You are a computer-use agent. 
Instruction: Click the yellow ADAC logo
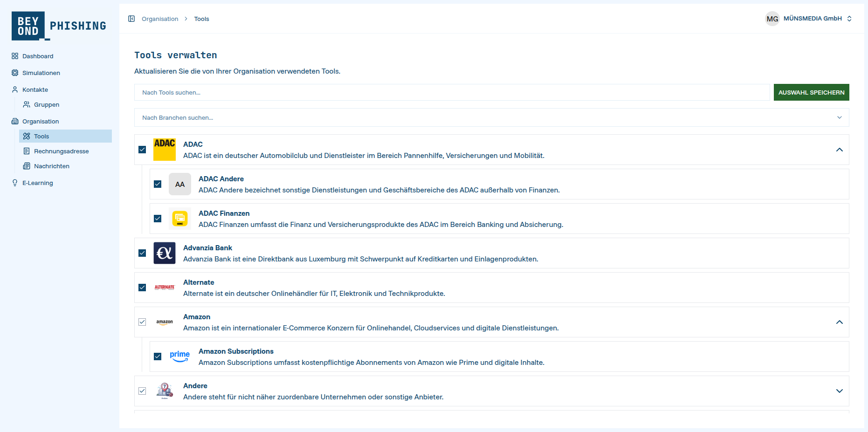[x=165, y=150]
